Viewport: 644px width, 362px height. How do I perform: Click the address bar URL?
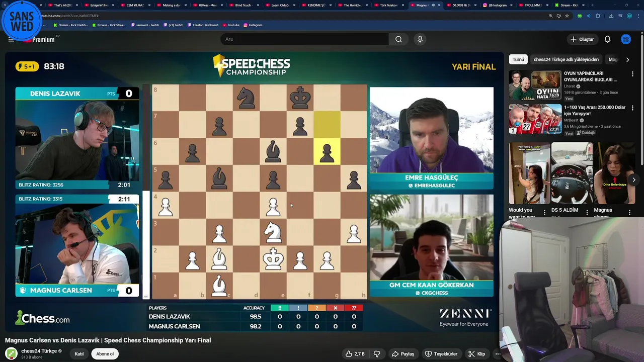70,16
